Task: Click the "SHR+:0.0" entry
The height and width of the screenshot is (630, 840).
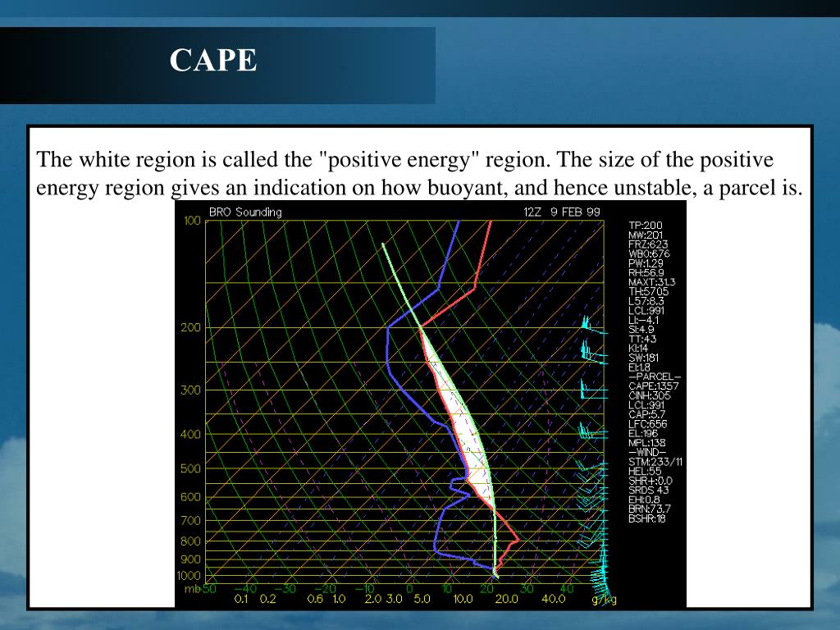Action: (x=651, y=481)
